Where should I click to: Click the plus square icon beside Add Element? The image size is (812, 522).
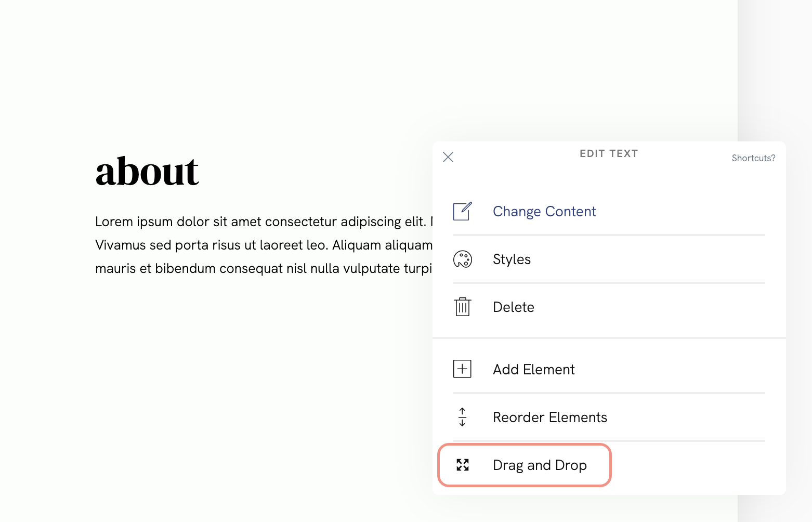pyautogui.click(x=462, y=369)
